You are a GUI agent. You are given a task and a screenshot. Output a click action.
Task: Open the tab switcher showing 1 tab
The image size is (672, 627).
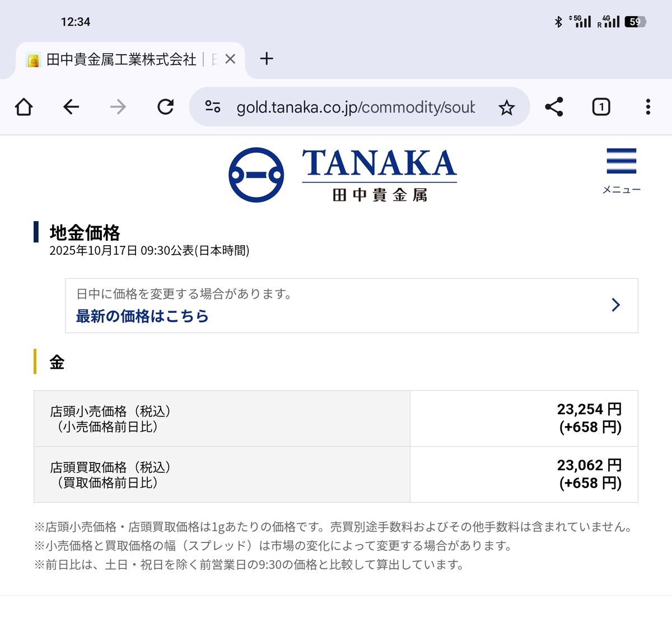[x=600, y=107]
